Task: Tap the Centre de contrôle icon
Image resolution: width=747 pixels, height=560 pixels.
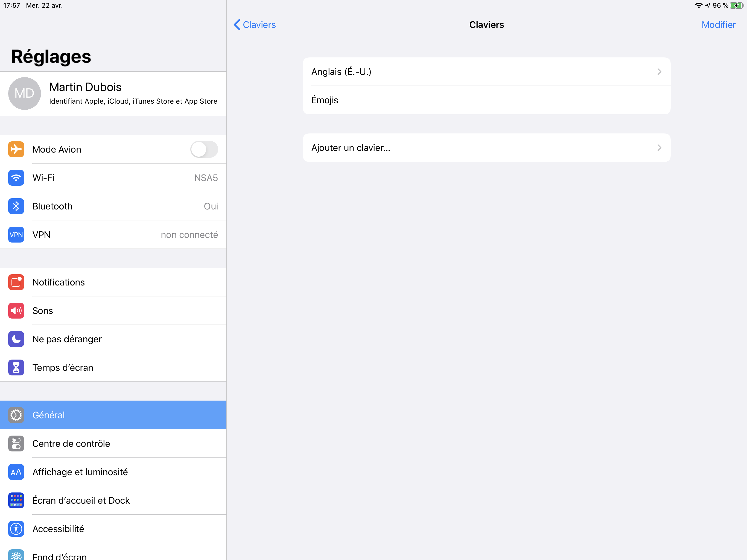Action: pyautogui.click(x=16, y=444)
